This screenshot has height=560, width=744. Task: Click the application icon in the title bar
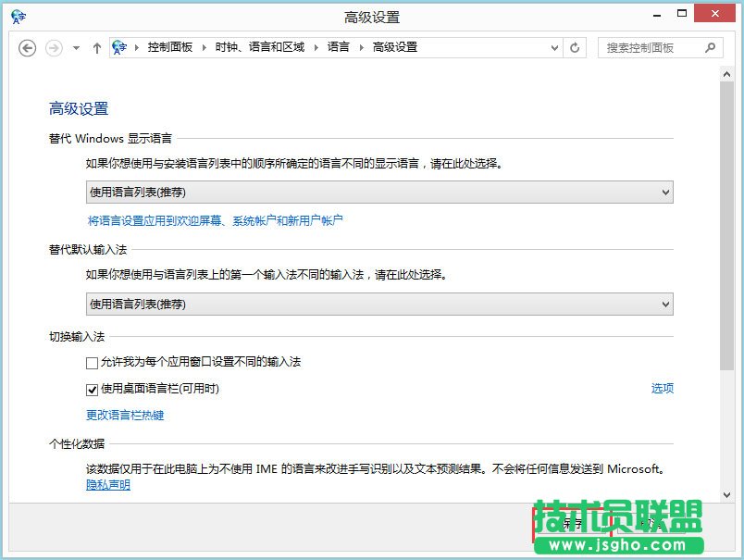19,14
